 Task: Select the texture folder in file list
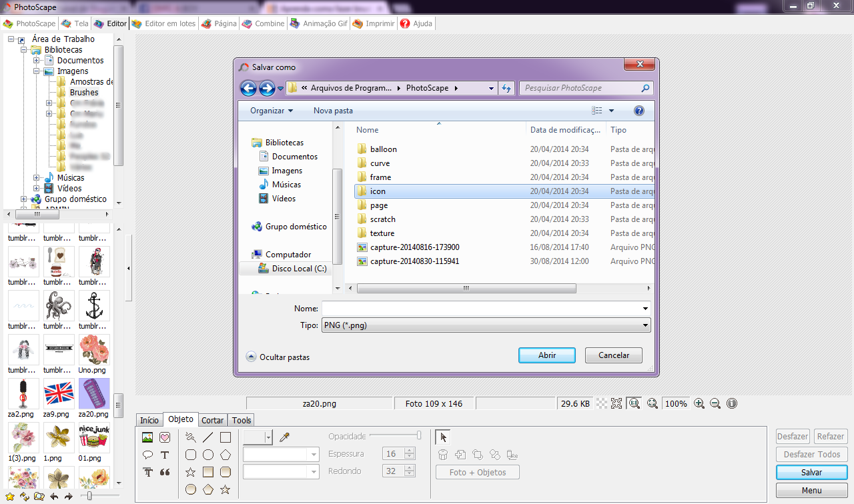click(x=382, y=233)
